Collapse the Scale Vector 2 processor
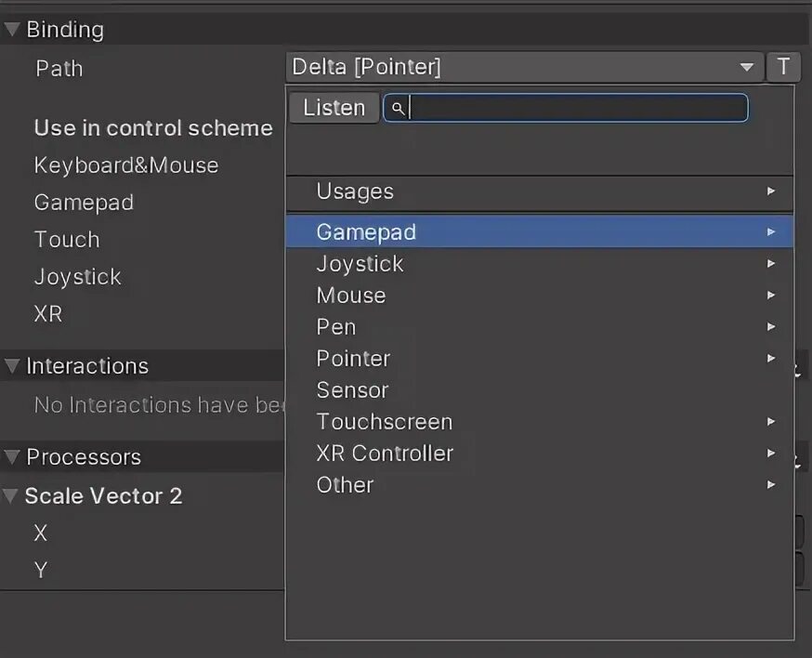812x658 pixels. [12, 496]
